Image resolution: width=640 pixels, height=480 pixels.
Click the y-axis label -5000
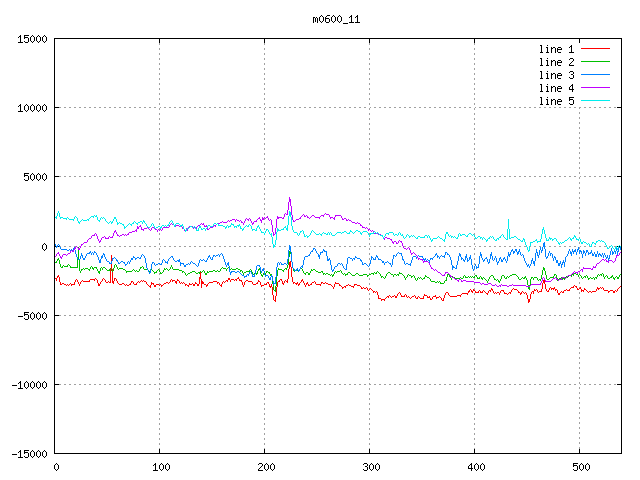[x=32, y=316]
